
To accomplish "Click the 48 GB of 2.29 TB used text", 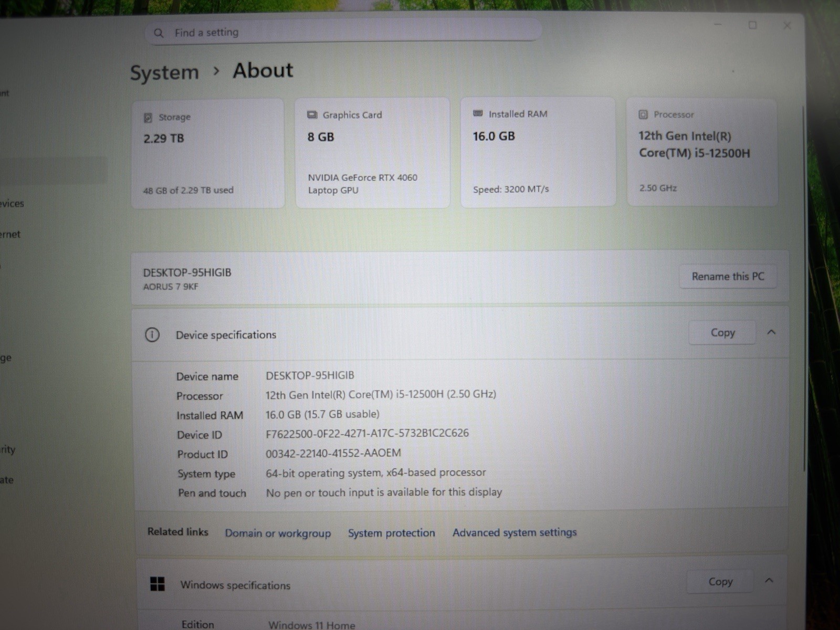I will [188, 190].
